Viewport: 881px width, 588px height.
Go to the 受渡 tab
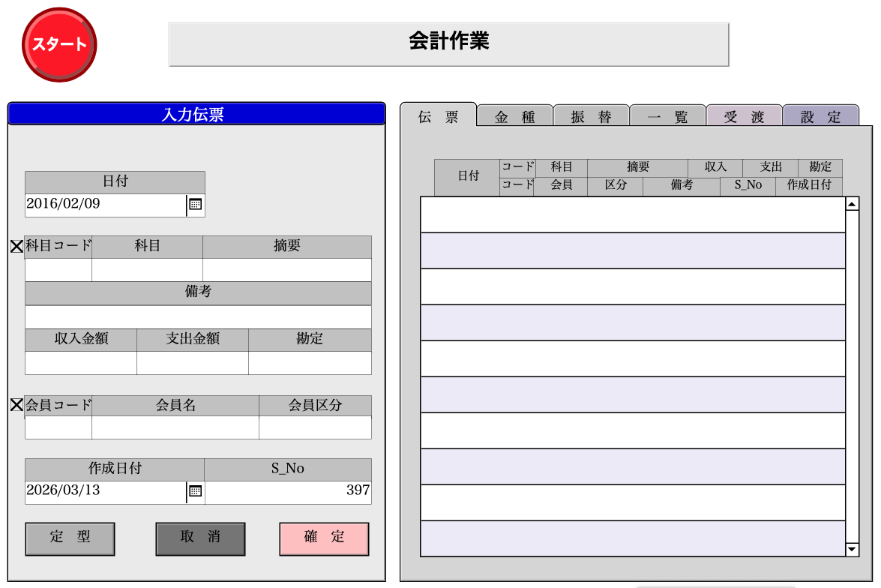click(744, 117)
